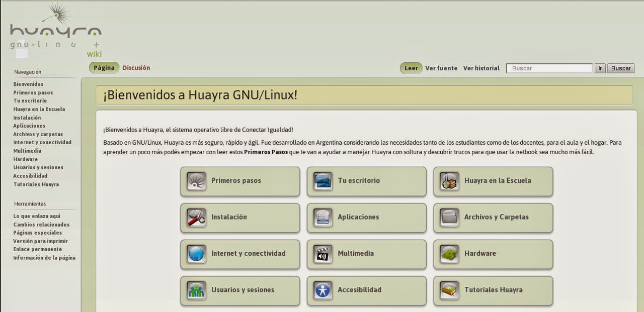
Task: Open the Instalación tile
Action: (x=240, y=217)
